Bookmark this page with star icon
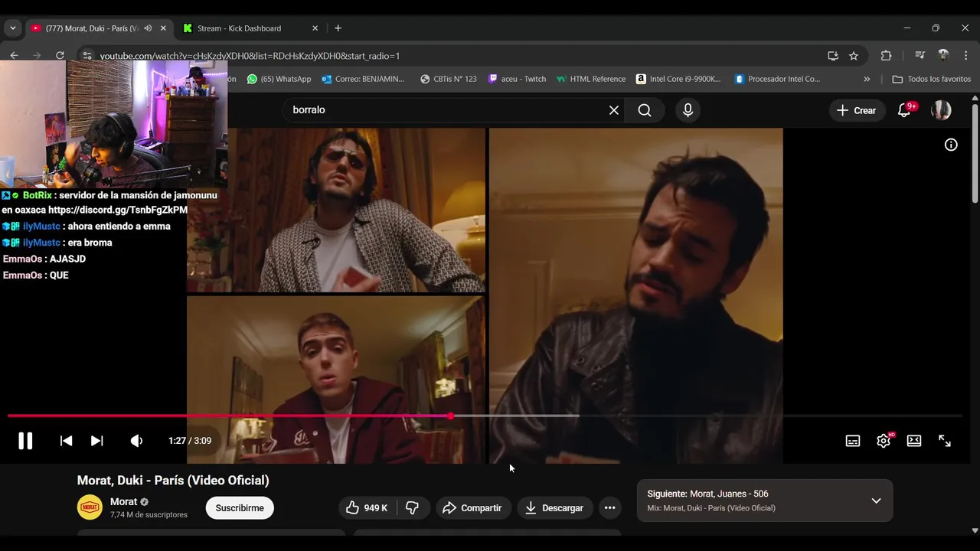The width and height of the screenshot is (980, 551). 854,56
